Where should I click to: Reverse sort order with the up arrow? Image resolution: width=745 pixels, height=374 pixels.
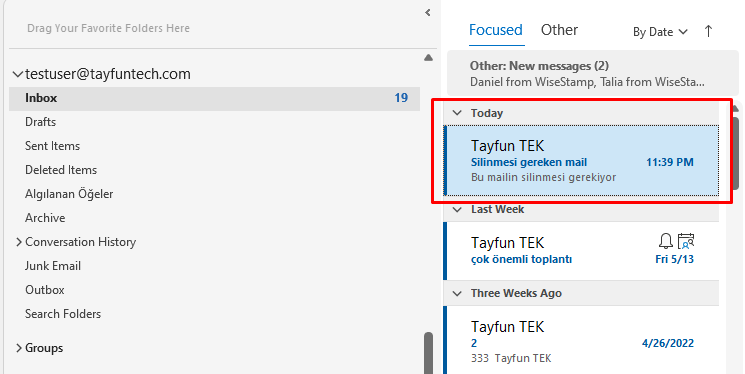[708, 32]
